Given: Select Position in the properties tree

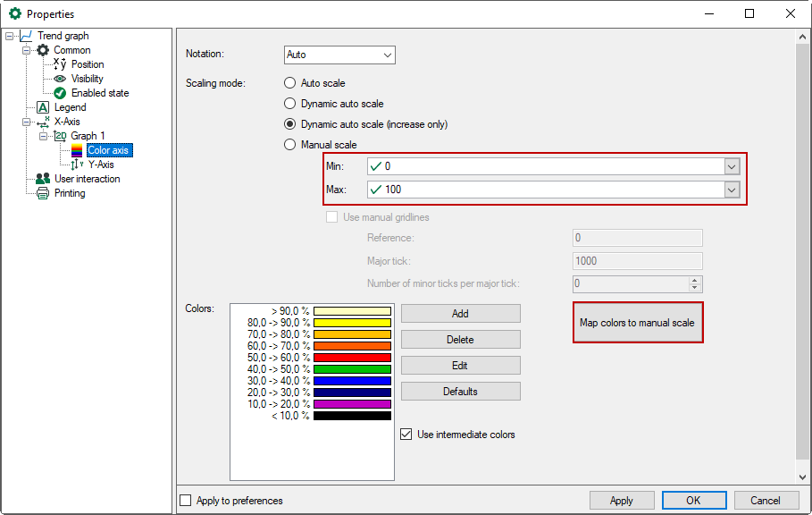Looking at the screenshot, I should pos(88,64).
